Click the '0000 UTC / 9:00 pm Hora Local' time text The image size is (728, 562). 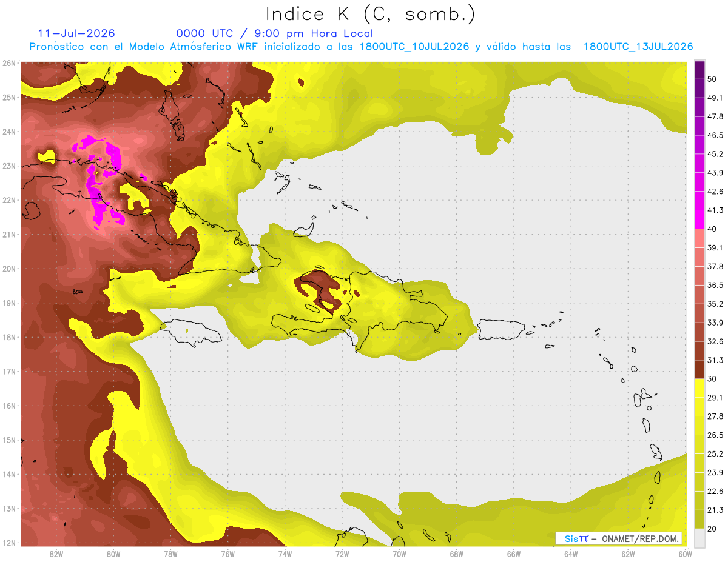(x=275, y=33)
